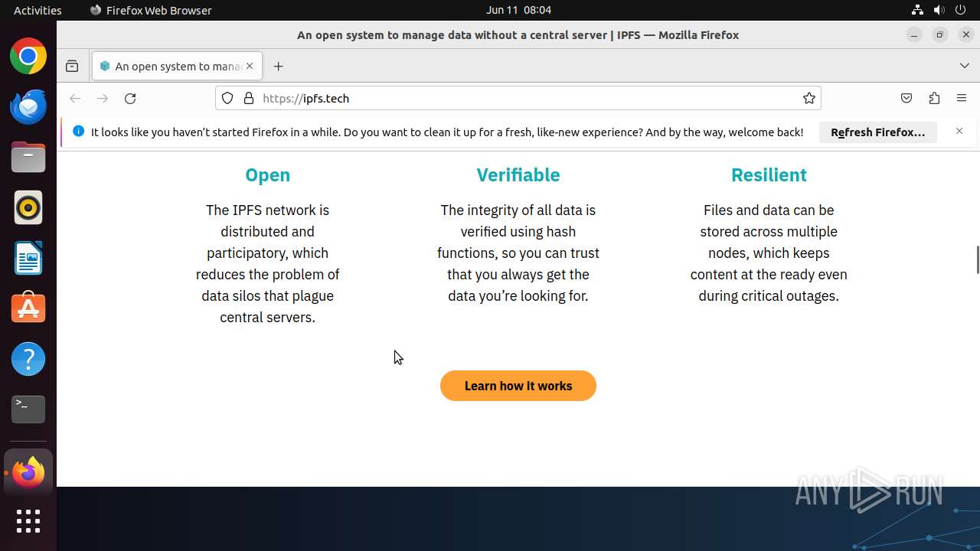980x551 pixels.
Task: Save page to Pocket
Action: (x=906, y=98)
